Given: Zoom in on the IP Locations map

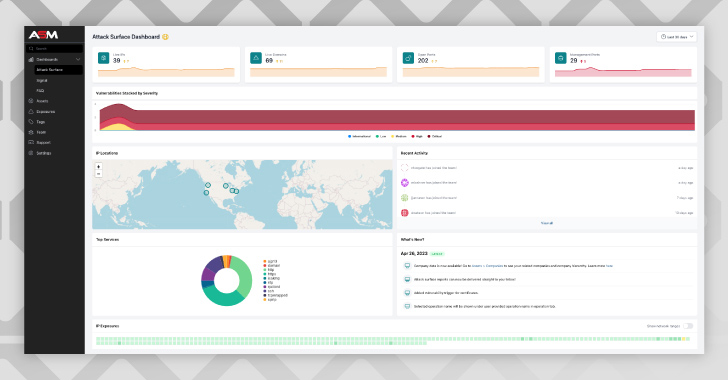Looking at the screenshot, I should click(98, 166).
